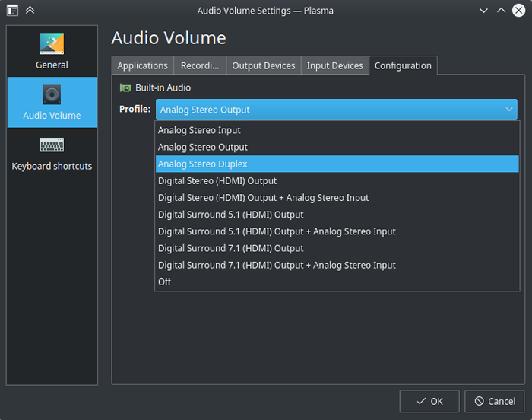Click the Audio Volume page heading
The height and width of the screenshot is (420, 532).
coord(169,38)
